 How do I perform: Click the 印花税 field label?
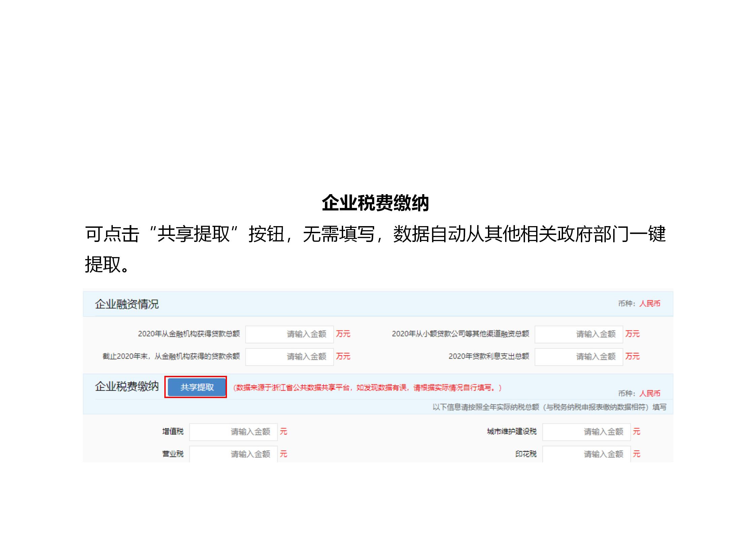[526, 454]
